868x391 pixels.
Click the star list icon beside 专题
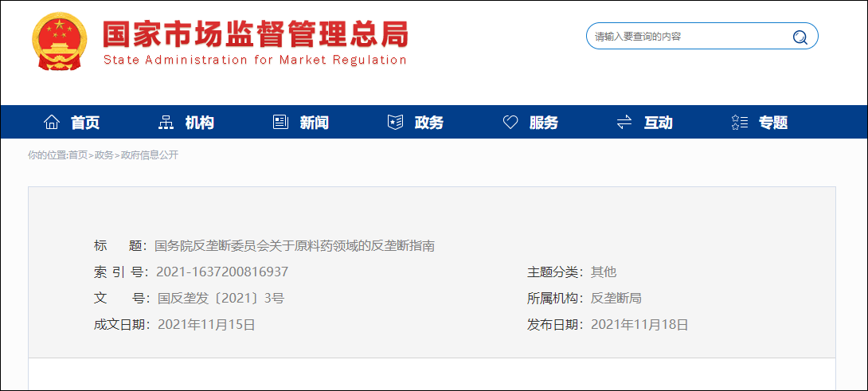coord(740,123)
